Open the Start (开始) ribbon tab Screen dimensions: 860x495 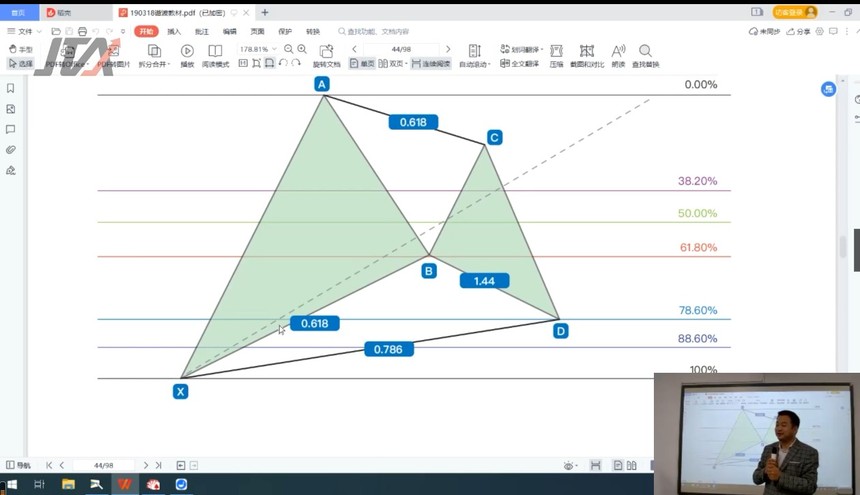pos(146,31)
